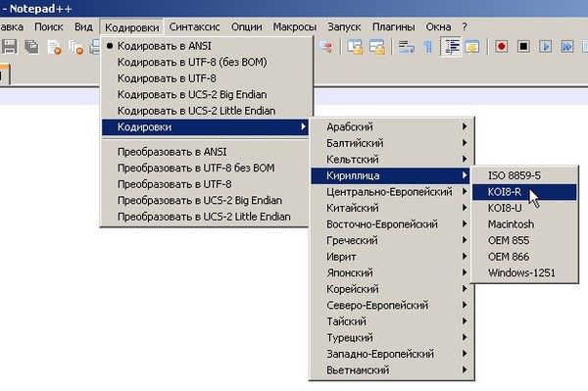The width and height of the screenshot is (588, 391).
Task: Expand the Вьетнамский encoding submenu
Action: click(x=391, y=370)
